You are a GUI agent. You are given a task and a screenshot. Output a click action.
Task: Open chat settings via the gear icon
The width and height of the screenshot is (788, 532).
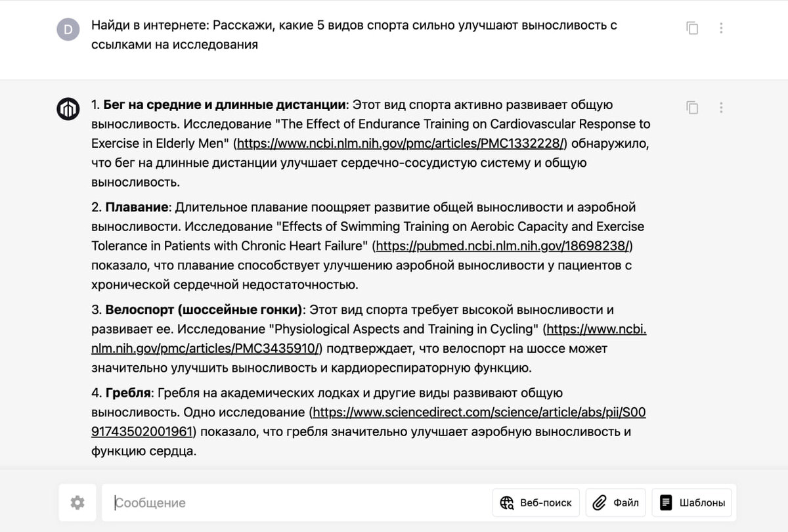click(77, 502)
